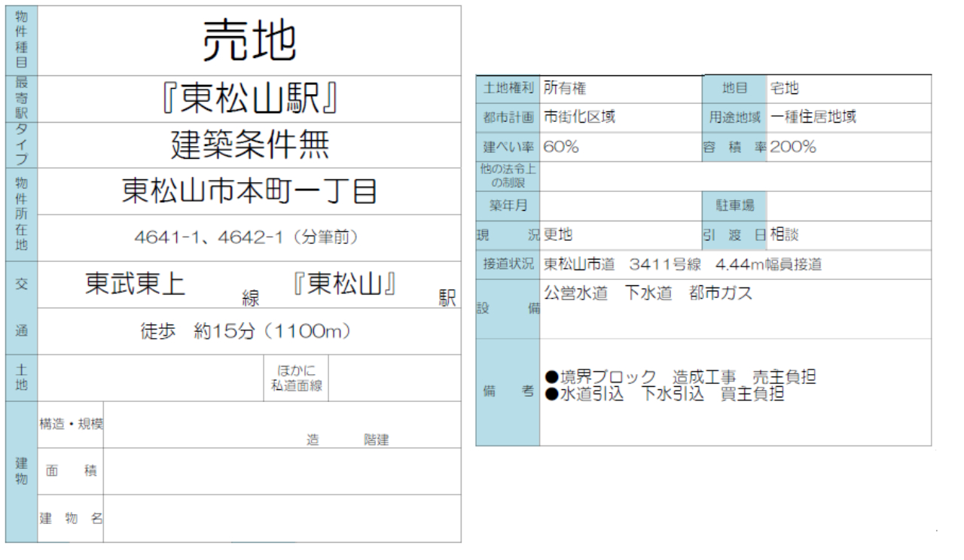Click the 他の法令上の制限 label
964x560 pixels.
508,176
